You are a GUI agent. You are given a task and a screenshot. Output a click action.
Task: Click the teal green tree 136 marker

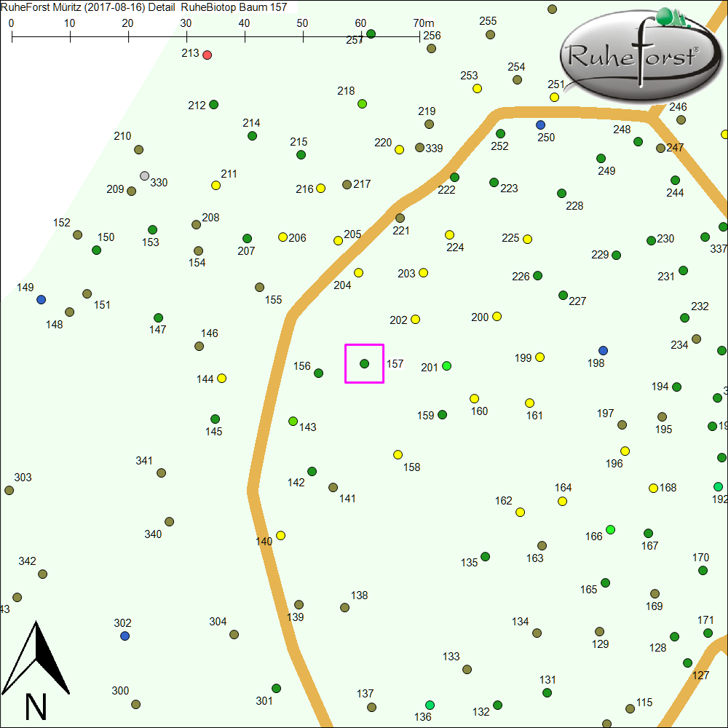click(x=430, y=705)
